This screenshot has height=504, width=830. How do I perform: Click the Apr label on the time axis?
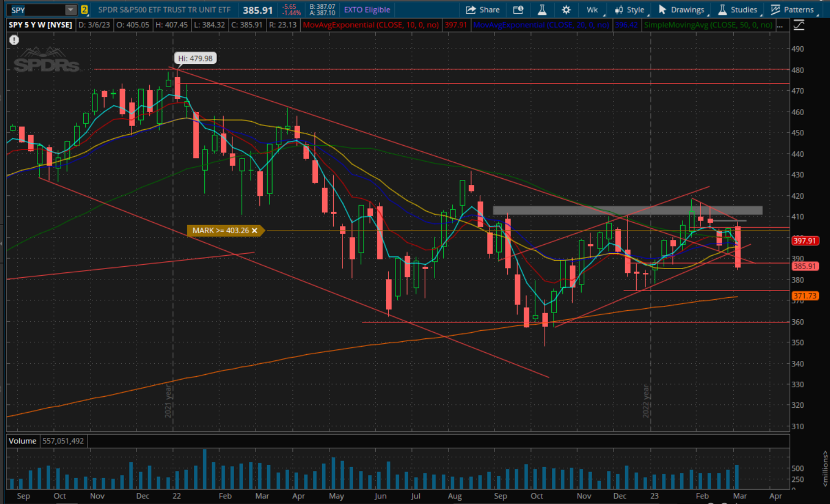pyautogui.click(x=775, y=496)
